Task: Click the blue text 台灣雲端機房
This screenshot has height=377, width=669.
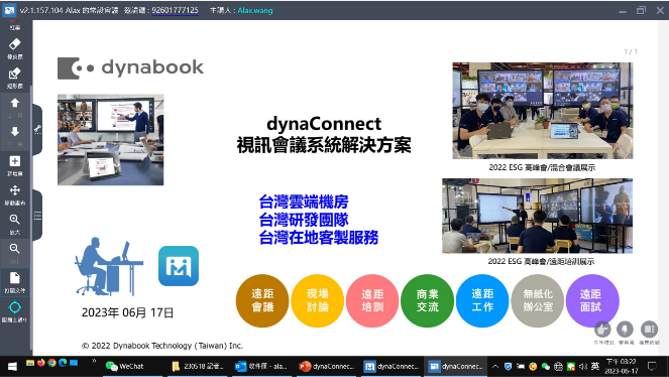Action: tap(304, 202)
